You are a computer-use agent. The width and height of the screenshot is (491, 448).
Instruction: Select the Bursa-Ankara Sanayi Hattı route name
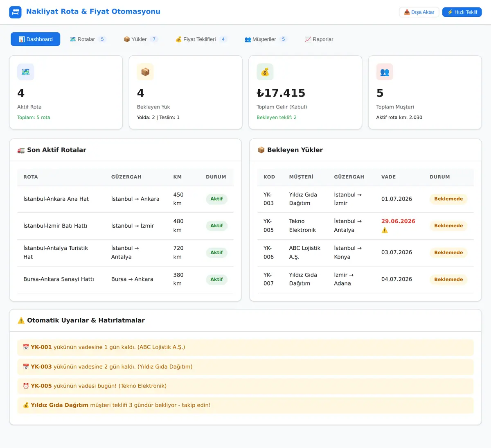pyautogui.click(x=59, y=279)
